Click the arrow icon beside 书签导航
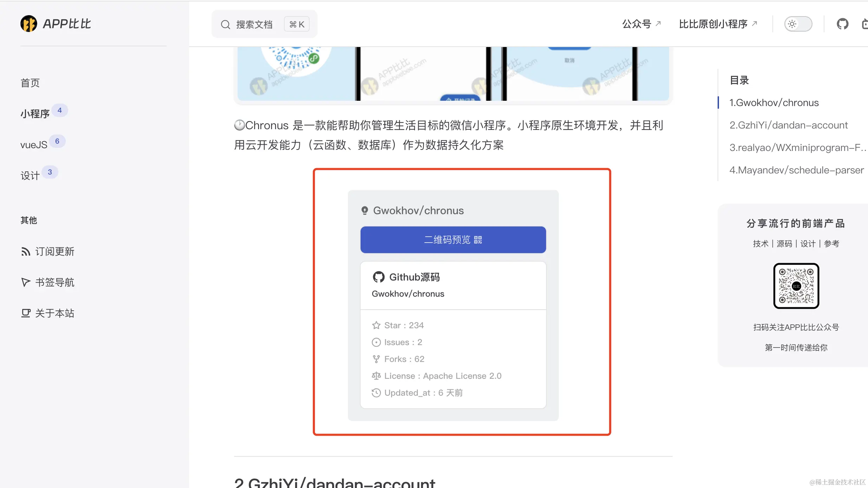 click(26, 282)
